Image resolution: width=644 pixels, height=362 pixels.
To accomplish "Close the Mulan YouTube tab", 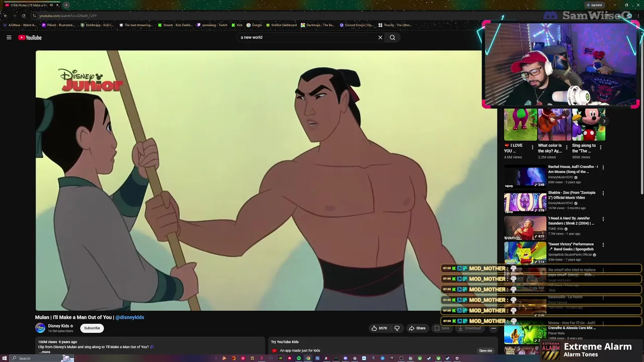I will pyautogui.click(x=57, y=5).
